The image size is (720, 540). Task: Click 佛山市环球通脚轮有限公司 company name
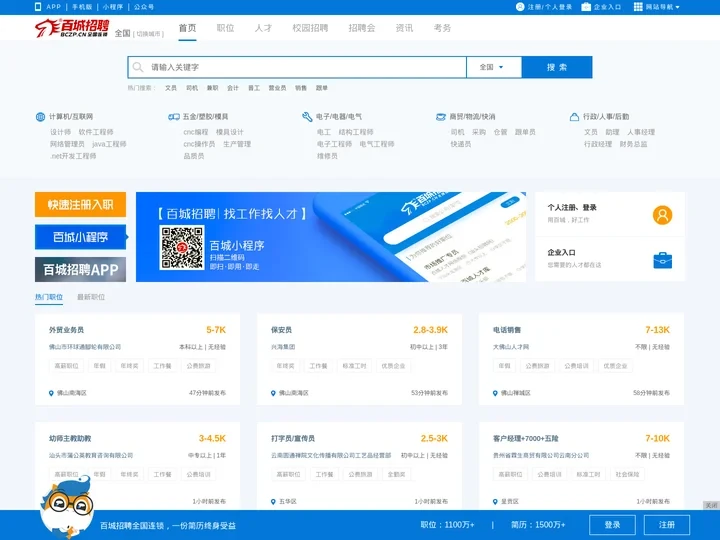pyautogui.click(x=85, y=347)
